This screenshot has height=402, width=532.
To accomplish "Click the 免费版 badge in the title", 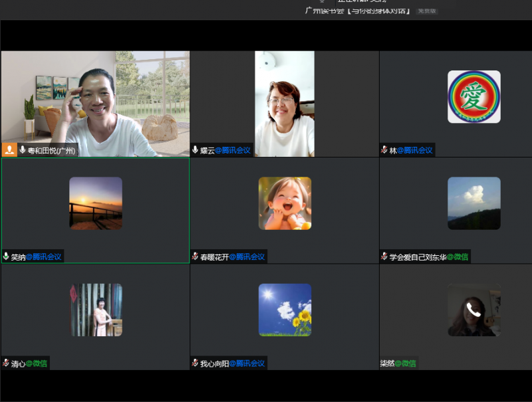I will point(426,11).
